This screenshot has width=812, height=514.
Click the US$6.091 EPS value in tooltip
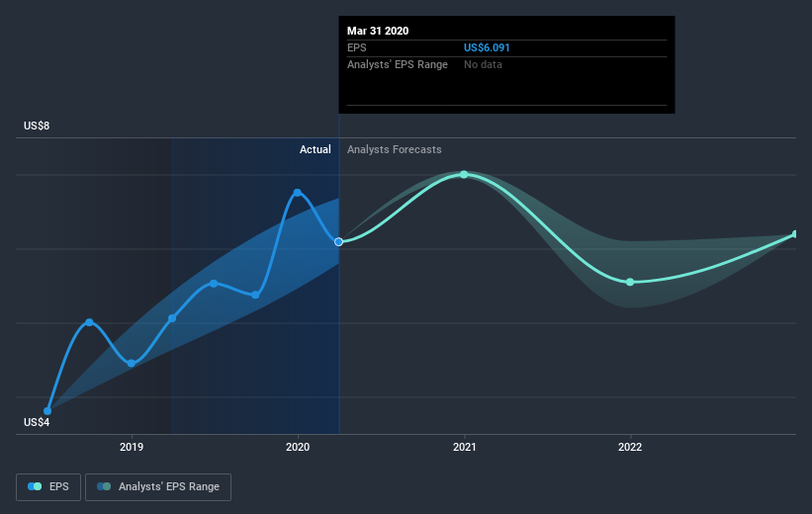487,47
